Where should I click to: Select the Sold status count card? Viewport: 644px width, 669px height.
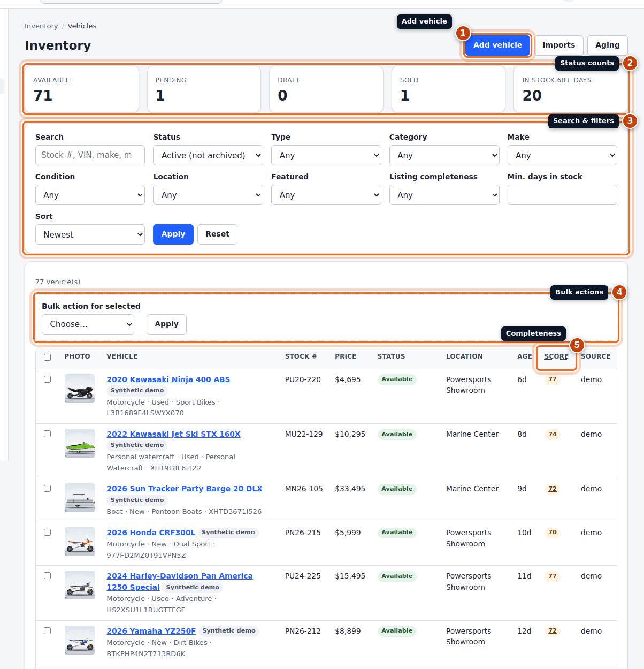(448, 89)
